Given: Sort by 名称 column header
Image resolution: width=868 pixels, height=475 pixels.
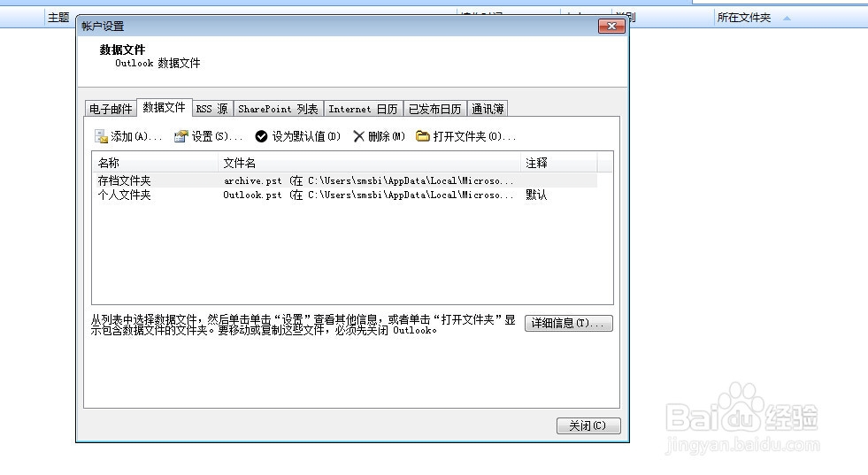Looking at the screenshot, I should pyautogui.click(x=156, y=163).
